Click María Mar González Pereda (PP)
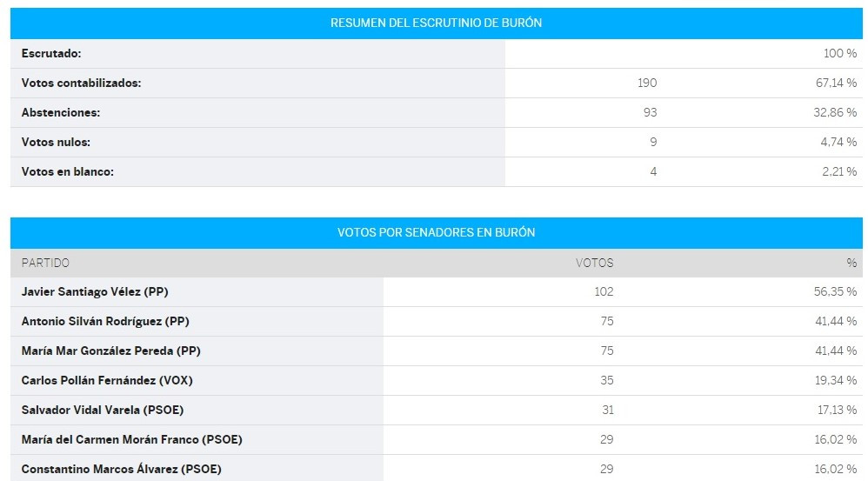 (110, 351)
